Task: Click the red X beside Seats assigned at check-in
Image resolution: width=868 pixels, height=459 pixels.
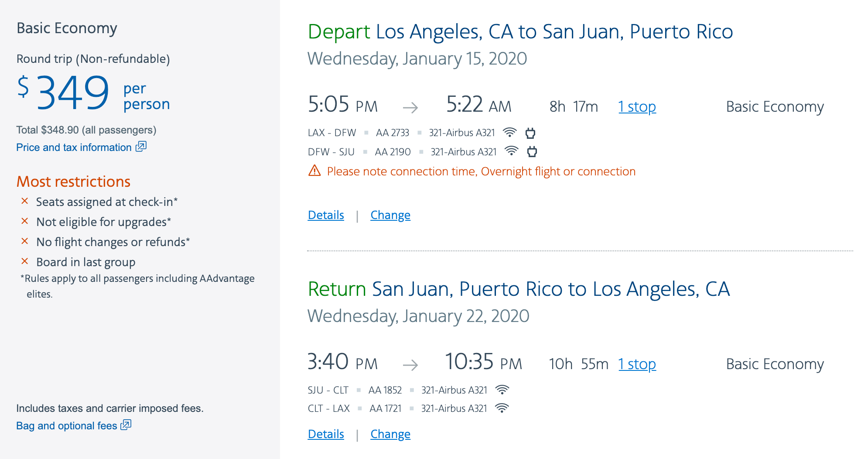Action: click(25, 201)
